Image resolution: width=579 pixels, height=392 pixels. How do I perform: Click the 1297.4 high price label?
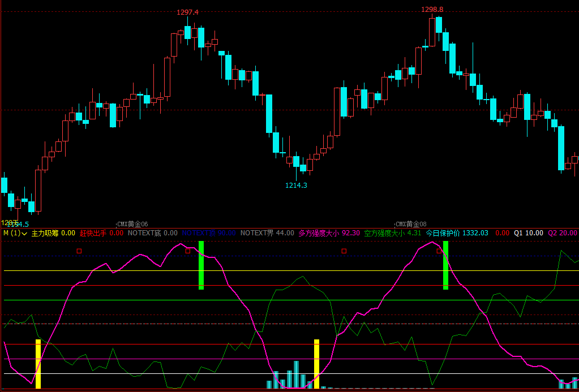(187, 12)
